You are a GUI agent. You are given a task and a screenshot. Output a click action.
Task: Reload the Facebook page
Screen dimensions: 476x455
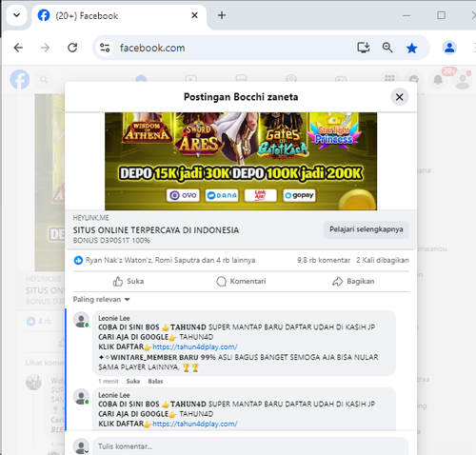72,48
